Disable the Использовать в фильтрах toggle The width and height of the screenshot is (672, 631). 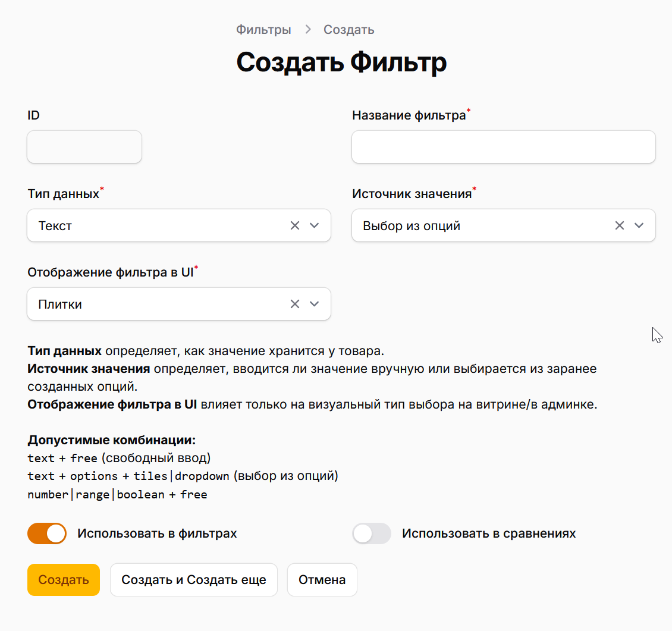pos(46,533)
